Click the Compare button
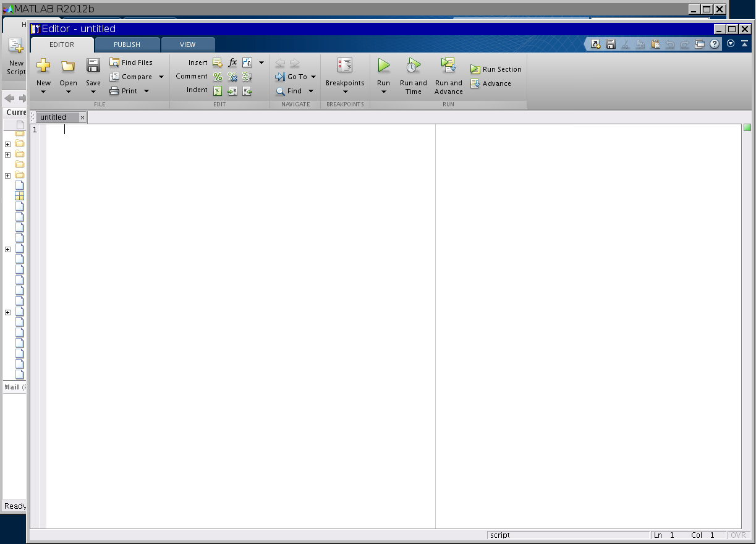The width and height of the screenshot is (756, 544). [130, 77]
